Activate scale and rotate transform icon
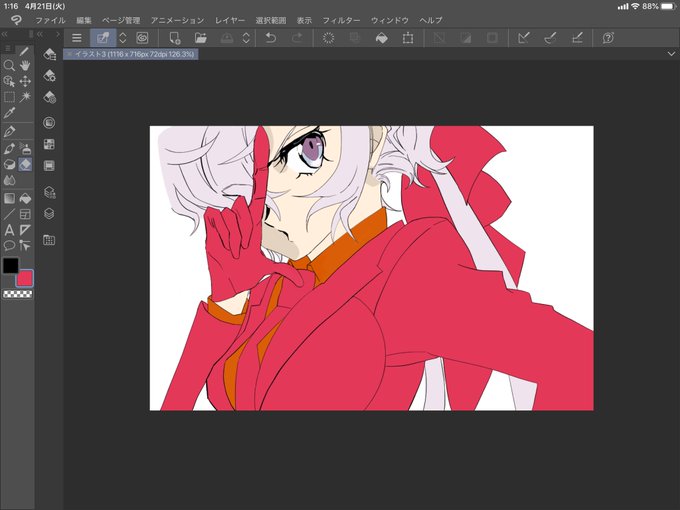The width and height of the screenshot is (680, 510). click(408, 38)
